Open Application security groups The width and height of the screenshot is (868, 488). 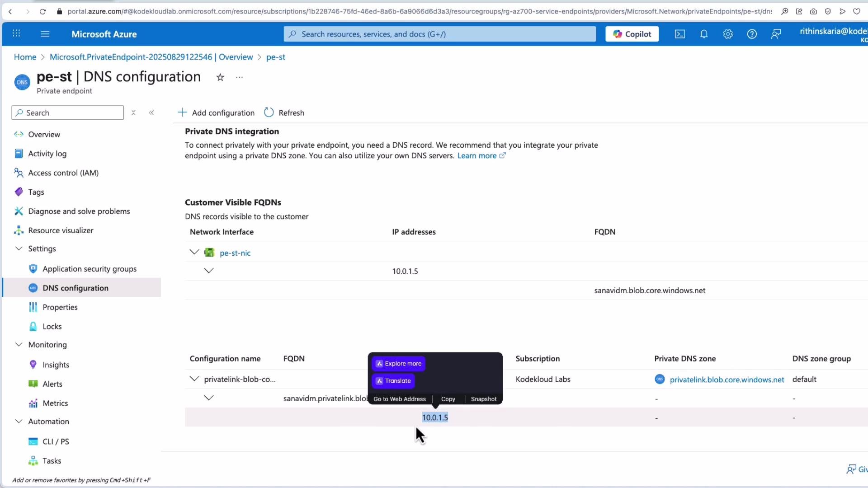point(90,269)
